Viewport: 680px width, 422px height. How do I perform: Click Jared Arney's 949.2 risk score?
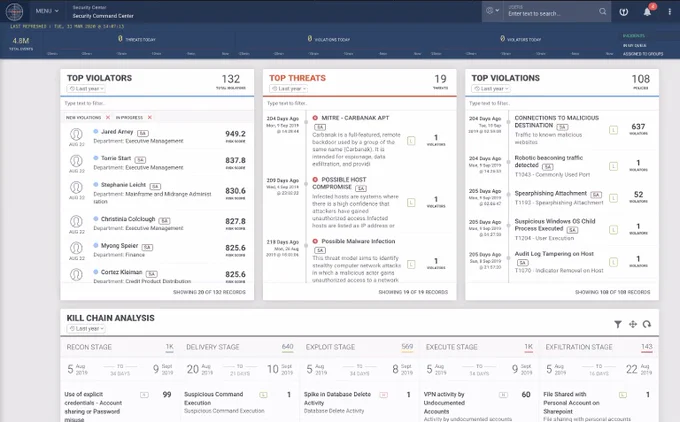click(x=235, y=136)
